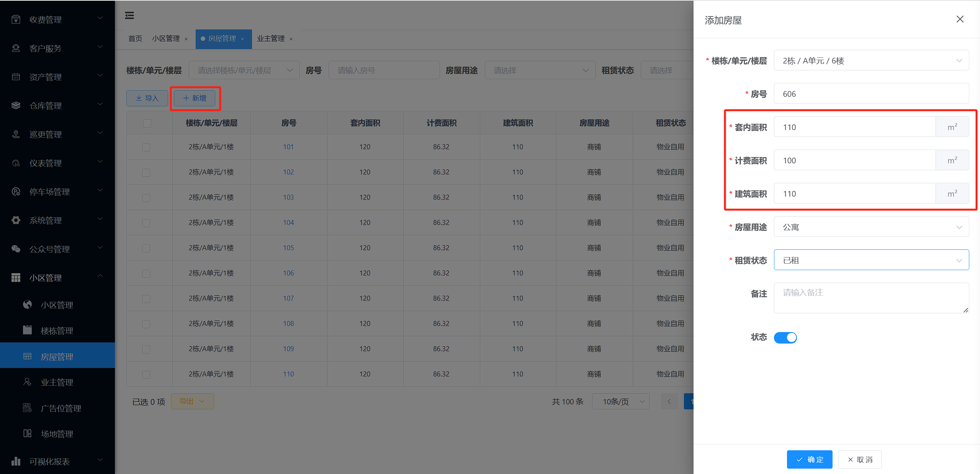This screenshot has height=474, width=980.
Task: Open room 103 link in table
Action: (x=288, y=197)
